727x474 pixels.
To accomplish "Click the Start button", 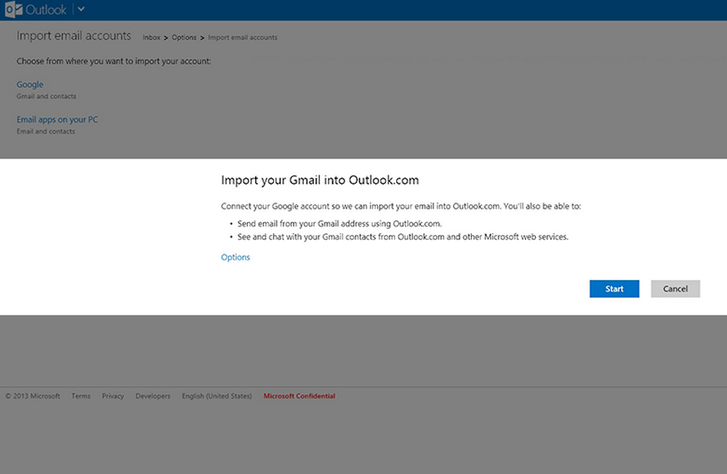I will [x=614, y=289].
